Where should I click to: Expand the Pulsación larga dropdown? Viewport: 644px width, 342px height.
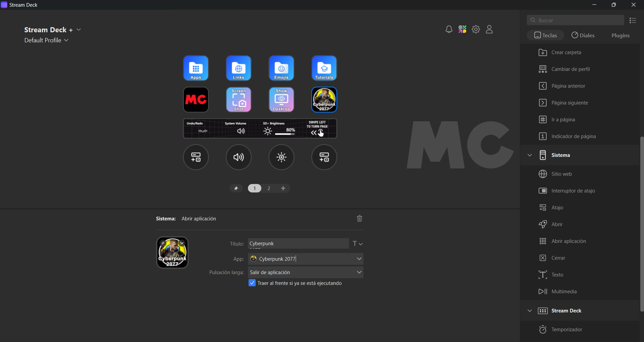point(359,272)
